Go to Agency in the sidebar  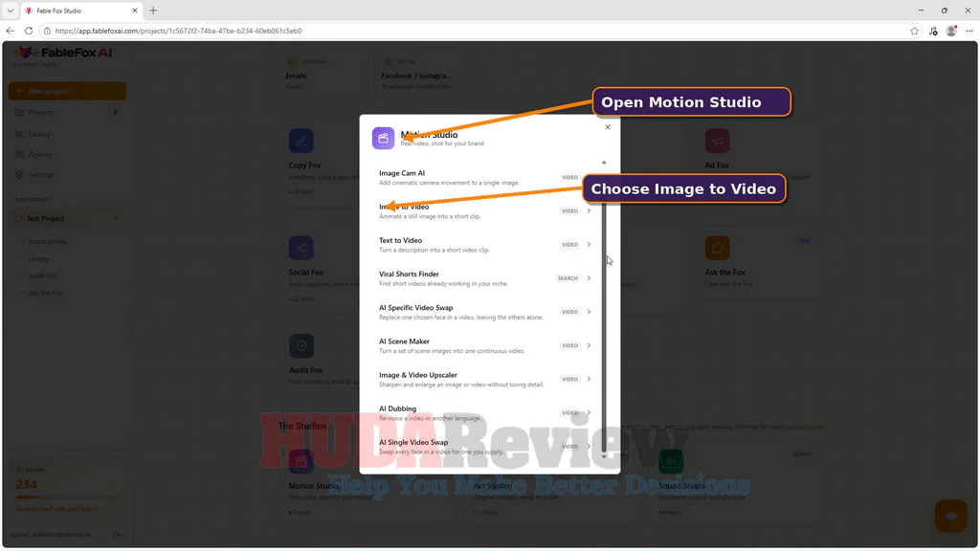[67, 154]
